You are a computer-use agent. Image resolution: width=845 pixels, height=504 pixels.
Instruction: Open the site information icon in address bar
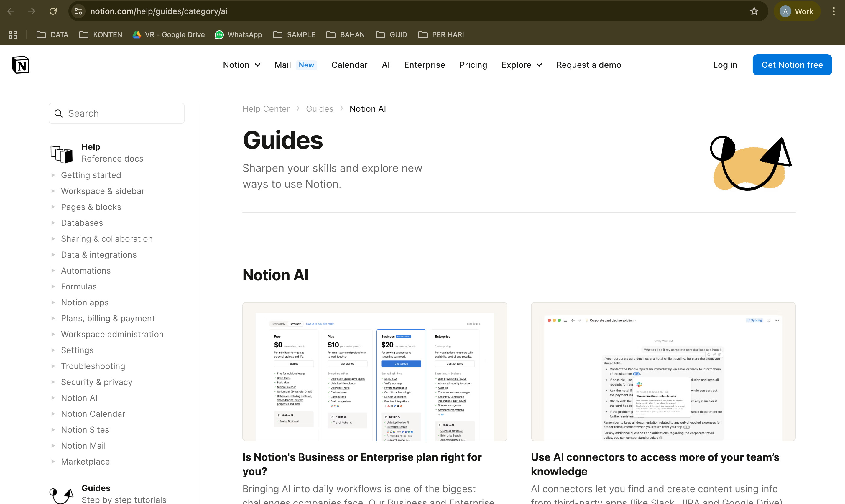[78, 11]
